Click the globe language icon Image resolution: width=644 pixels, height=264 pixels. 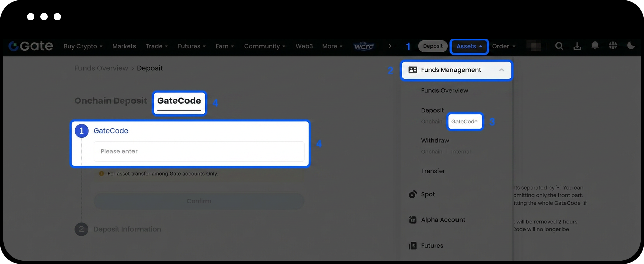click(x=613, y=46)
